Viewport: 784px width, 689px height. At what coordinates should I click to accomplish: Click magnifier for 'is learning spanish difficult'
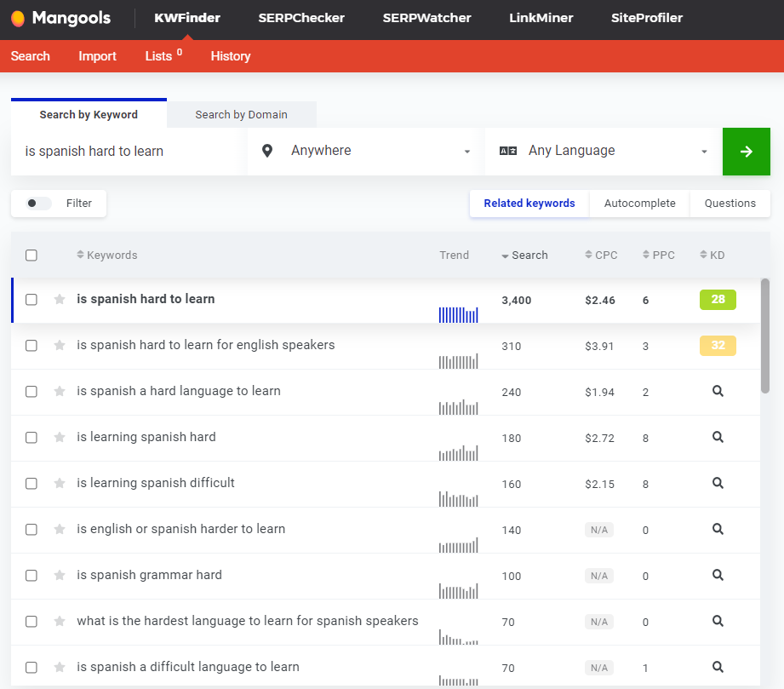point(718,484)
